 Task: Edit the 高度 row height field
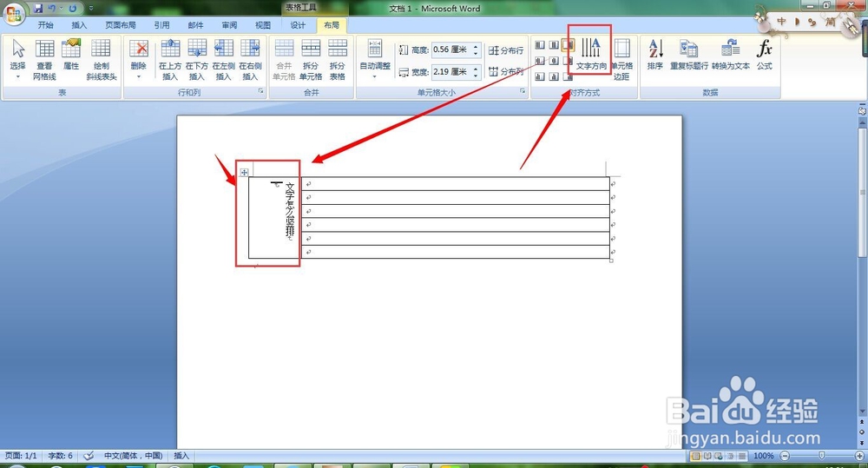coord(450,49)
